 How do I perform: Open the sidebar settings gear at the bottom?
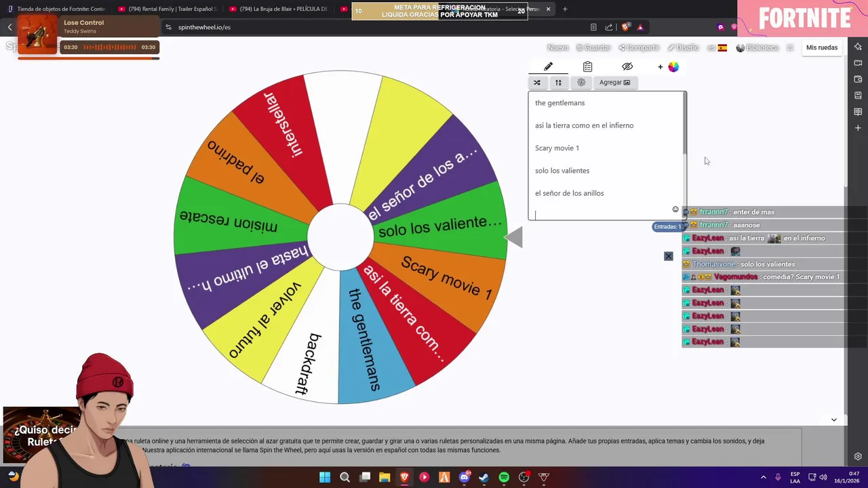pos(858,457)
